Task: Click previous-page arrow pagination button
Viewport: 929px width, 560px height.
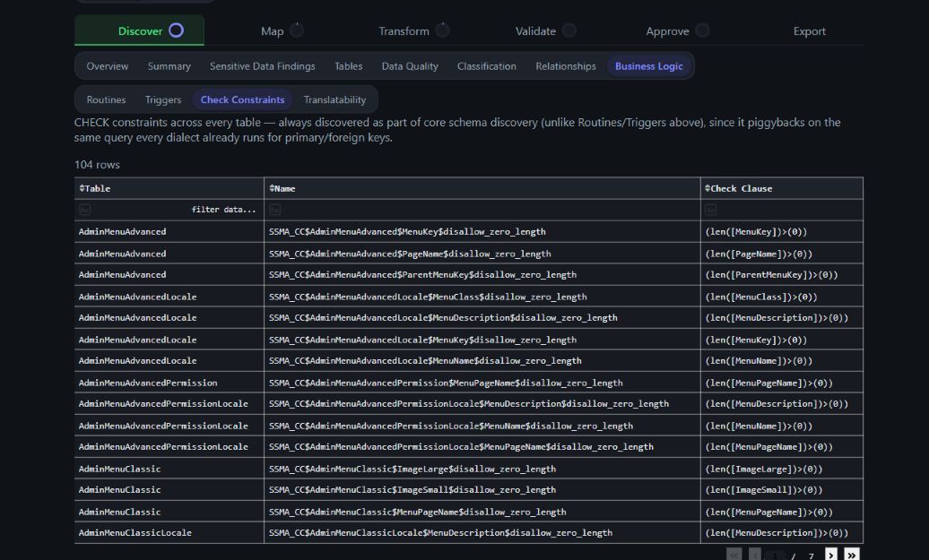Action: point(754,555)
